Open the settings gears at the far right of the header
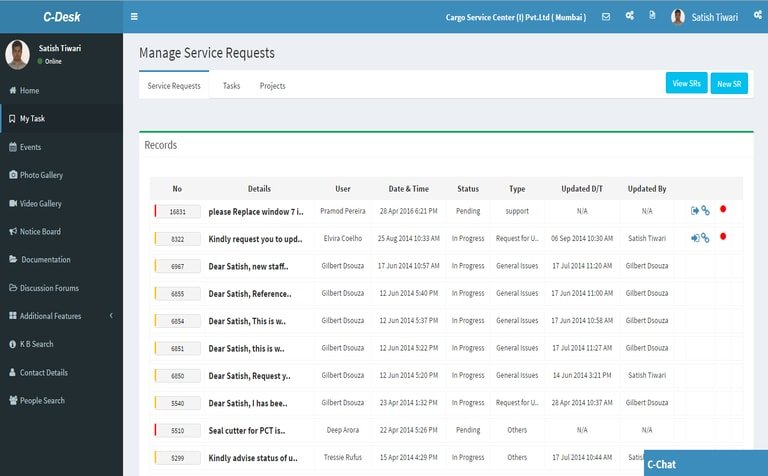Image resolution: width=768 pixels, height=476 pixels. pos(758,16)
